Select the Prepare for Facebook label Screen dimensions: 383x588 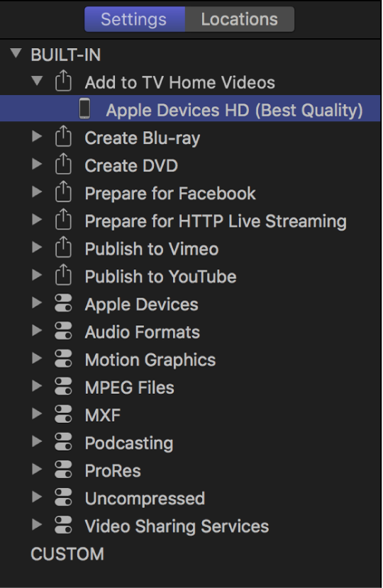pyautogui.click(x=170, y=193)
